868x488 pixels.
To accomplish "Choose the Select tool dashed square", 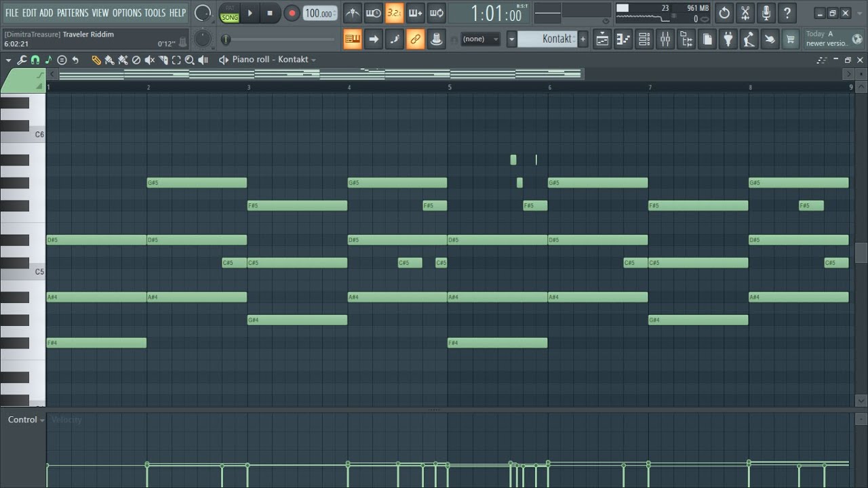I will tap(176, 60).
